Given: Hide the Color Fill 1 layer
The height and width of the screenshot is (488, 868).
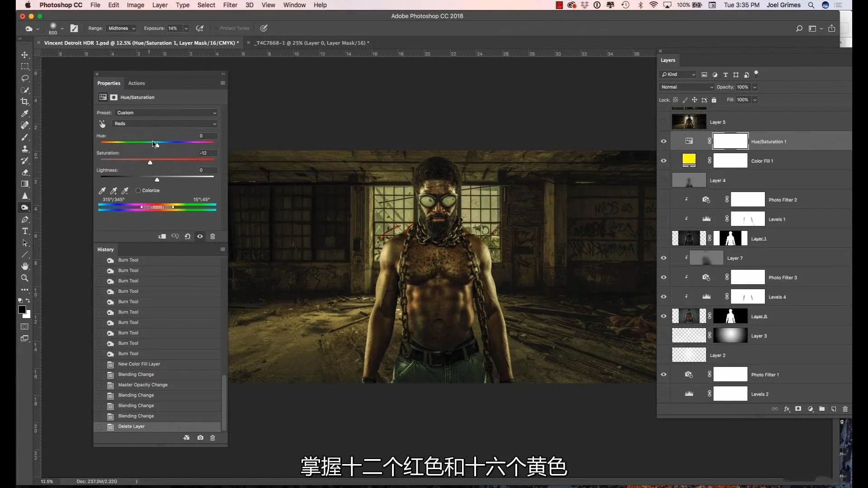Looking at the screenshot, I should click(664, 161).
